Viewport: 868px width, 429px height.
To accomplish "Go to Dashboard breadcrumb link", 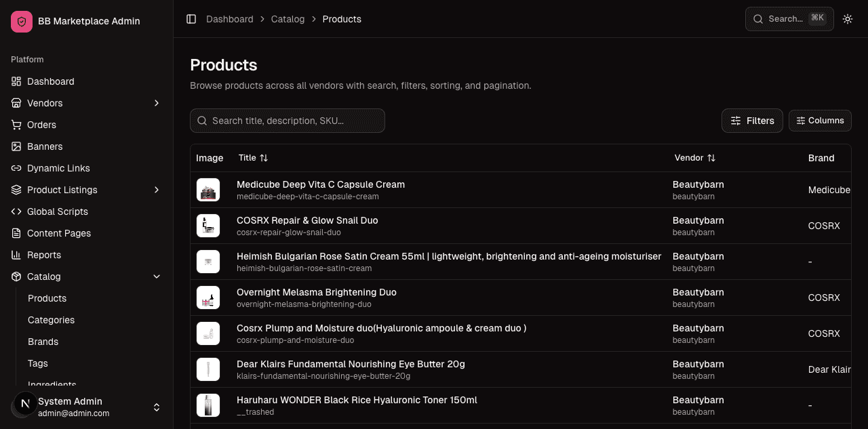I will (230, 19).
